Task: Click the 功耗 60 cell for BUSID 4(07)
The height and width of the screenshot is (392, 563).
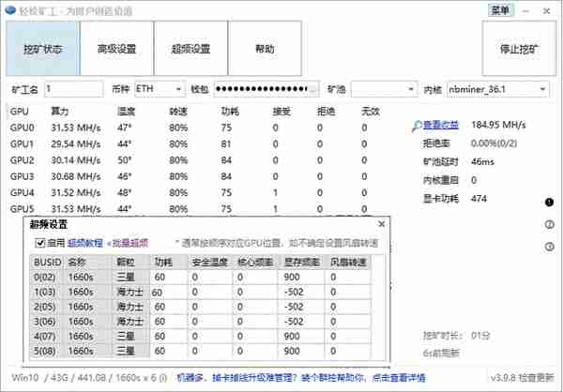Action: [169, 337]
